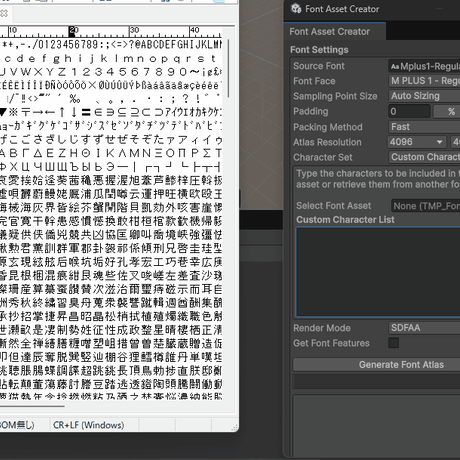Click inside Custom Character List text area
460x460 pixels.
(378, 272)
